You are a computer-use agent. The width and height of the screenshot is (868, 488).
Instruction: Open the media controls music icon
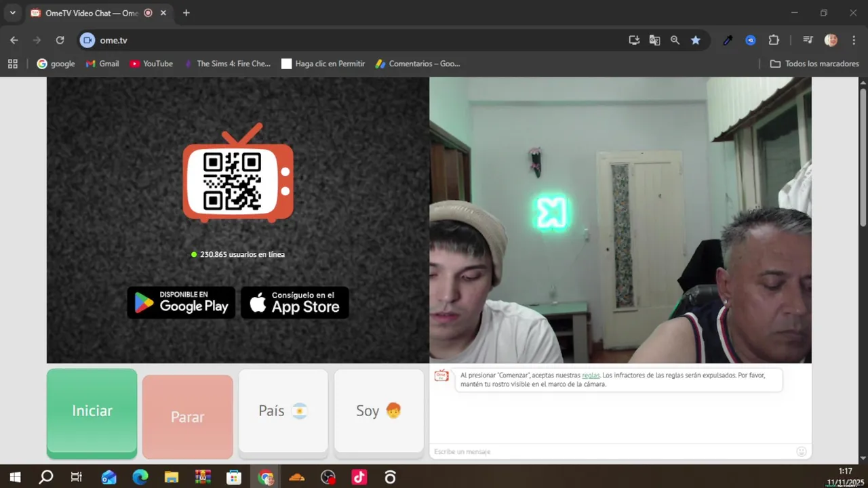(x=808, y=40)
